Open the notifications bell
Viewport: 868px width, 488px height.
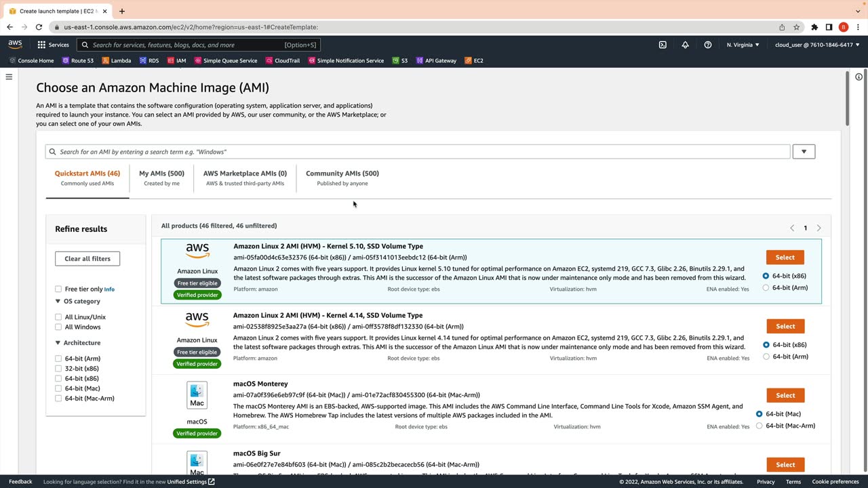[685, 45]
